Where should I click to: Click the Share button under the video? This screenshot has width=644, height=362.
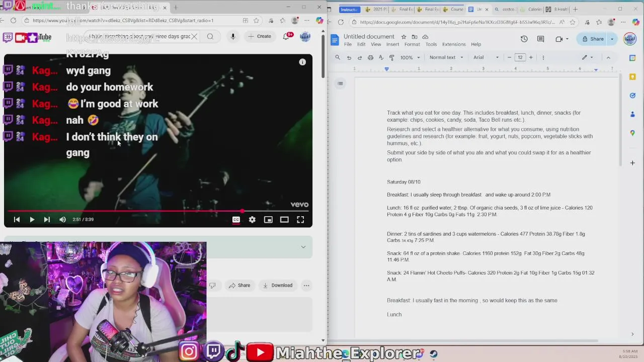point(239,286)
